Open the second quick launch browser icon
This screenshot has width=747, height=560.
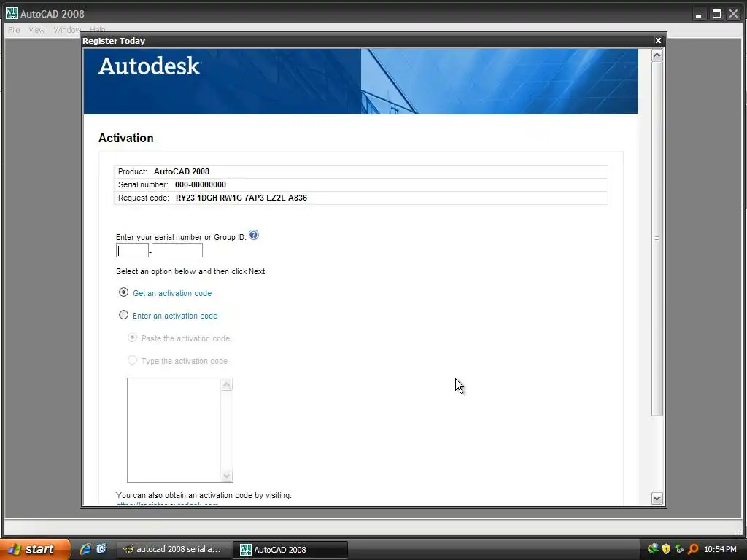[x=101, y=549]
